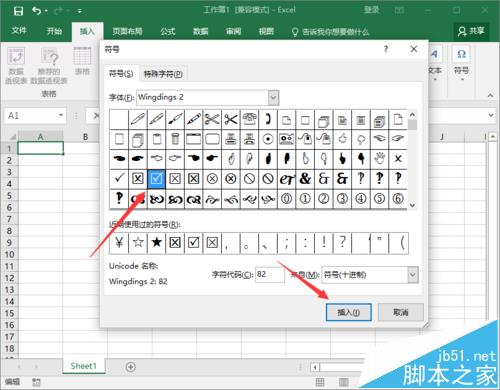Click the 取消 button
Image resolution: width=500 pixels, height=390 pixels.
pyautogui.click(x=401, y=312)
